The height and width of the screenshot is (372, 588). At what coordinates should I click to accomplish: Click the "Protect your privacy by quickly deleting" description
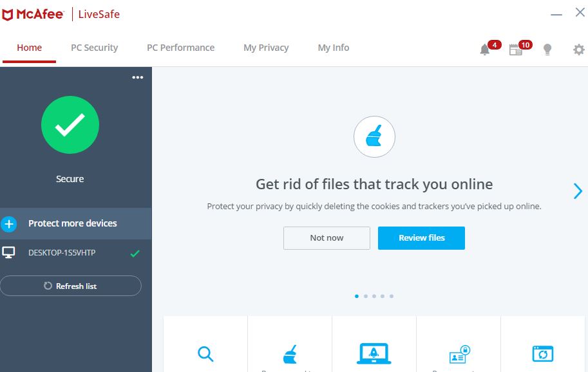(374, 207)
